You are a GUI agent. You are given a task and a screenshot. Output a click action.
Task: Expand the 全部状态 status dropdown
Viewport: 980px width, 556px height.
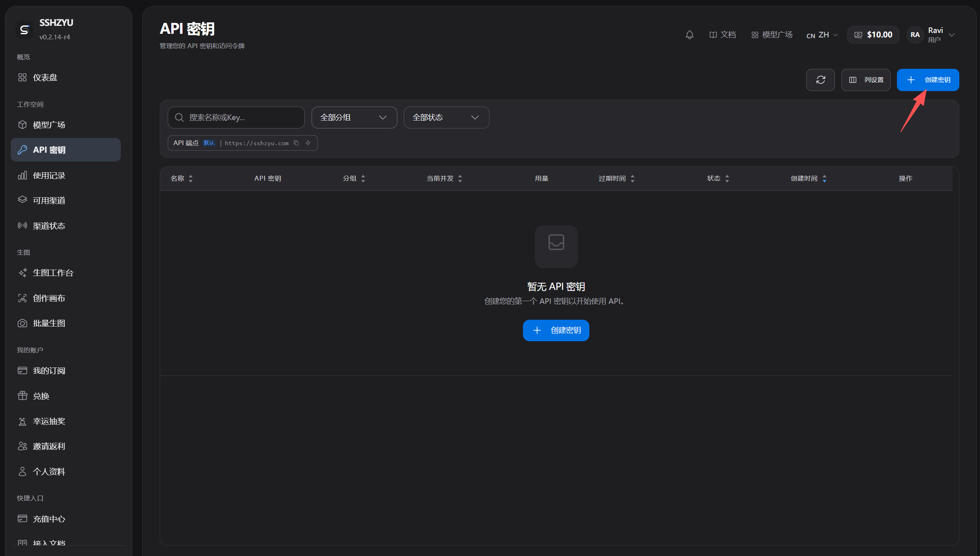point(446,118)
